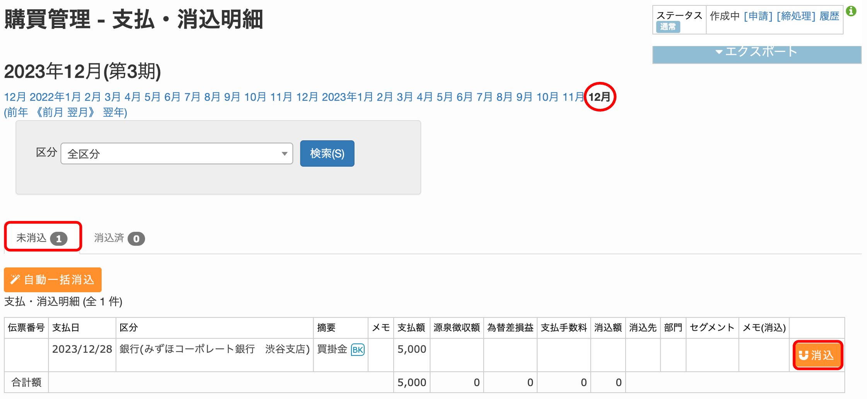Click the 部門 column header

coord(673,328)
